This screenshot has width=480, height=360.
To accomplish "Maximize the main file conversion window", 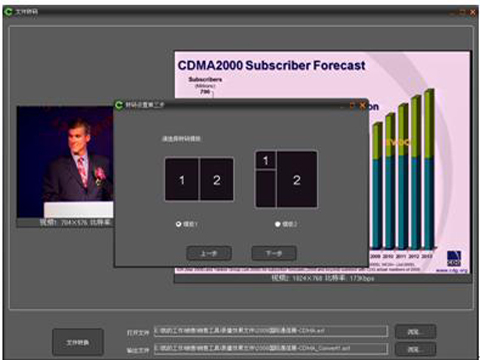I will click(463, 12).
